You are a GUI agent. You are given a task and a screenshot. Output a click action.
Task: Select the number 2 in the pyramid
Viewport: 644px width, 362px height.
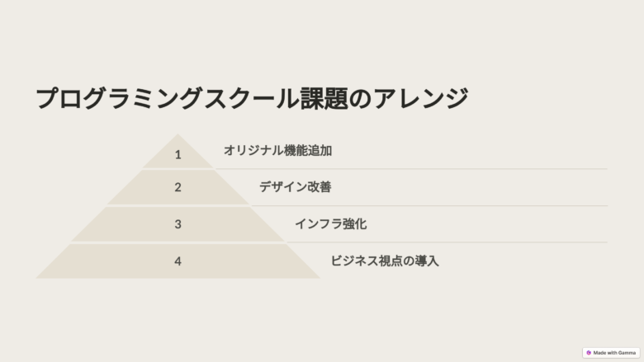[x=178, y=187]
